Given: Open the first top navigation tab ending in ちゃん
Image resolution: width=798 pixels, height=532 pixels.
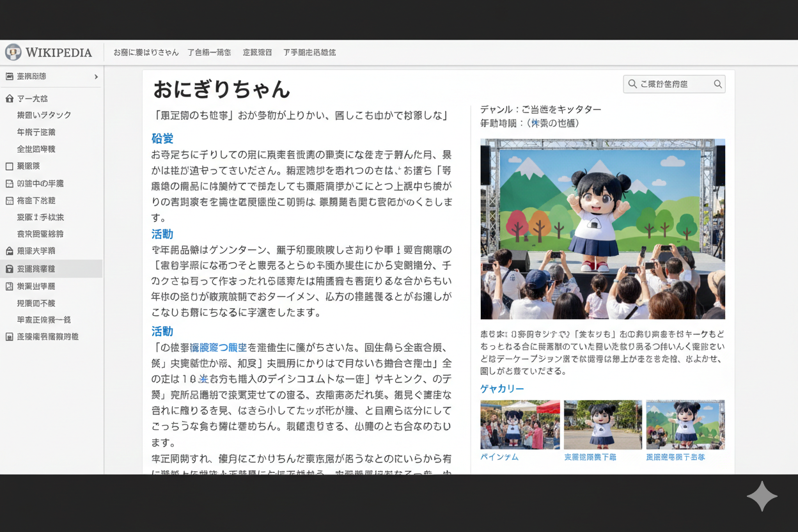Looking at the screenshot, I should click(146, 52).
